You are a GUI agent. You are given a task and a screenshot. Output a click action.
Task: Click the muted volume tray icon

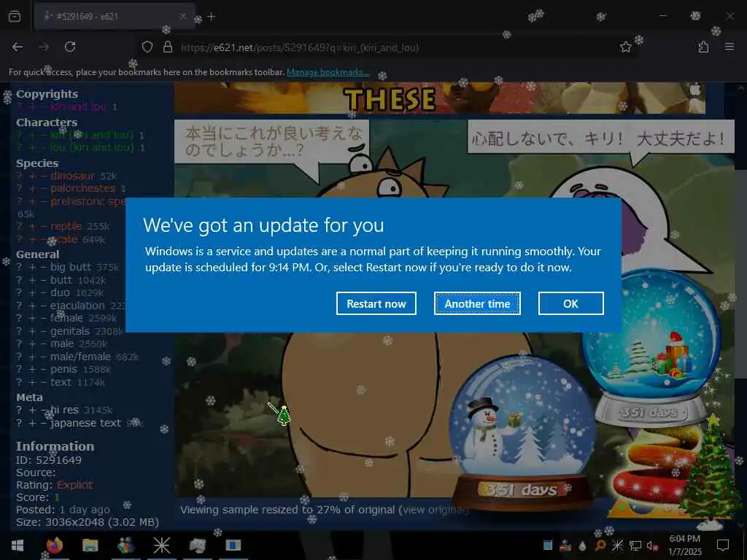(652, 545)
